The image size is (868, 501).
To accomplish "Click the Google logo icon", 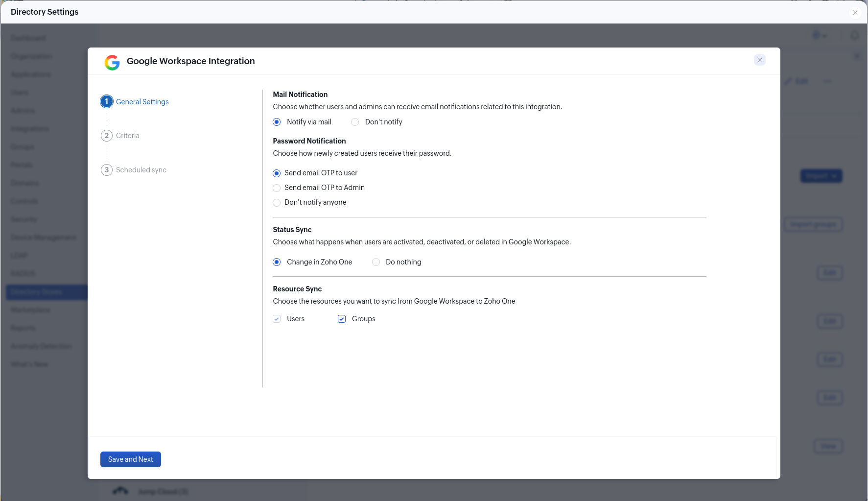I will pyautogui.click(x=112, y=62).
